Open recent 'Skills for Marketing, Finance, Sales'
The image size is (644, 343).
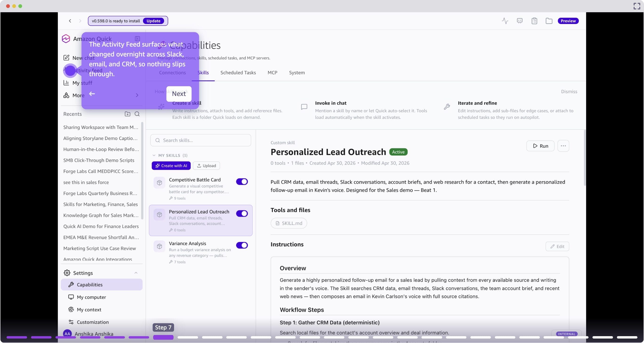(100, 204)
